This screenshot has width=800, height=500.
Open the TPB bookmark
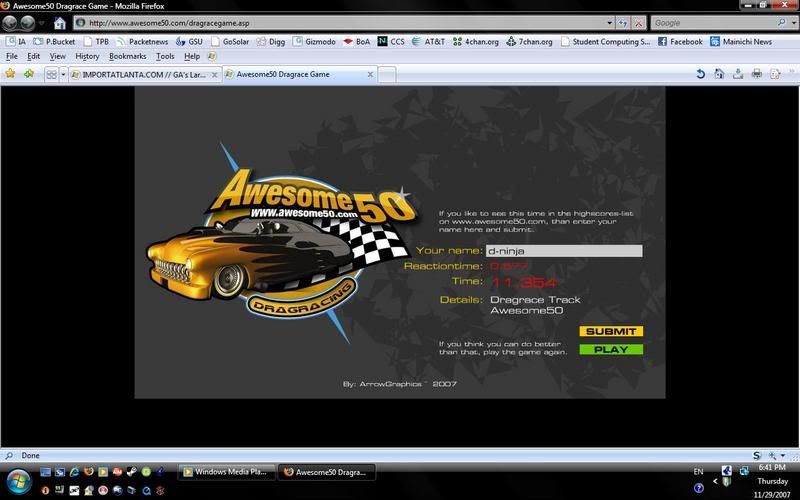(96, 41)
